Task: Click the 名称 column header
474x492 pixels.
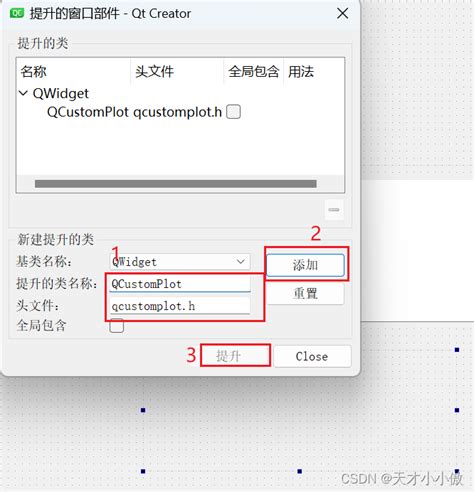Action: pyautogui.click(x=73, y=71)
